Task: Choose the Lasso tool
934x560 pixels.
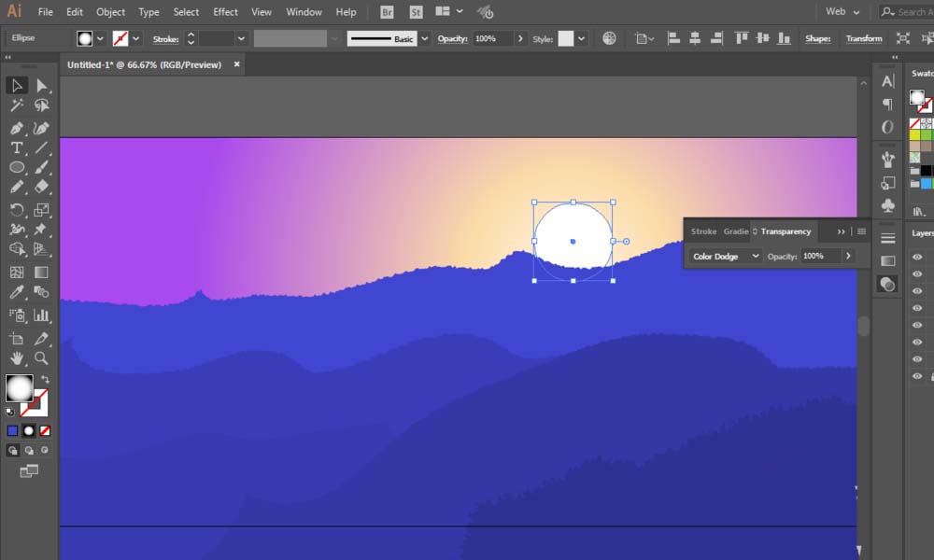Action: (41, 105)
